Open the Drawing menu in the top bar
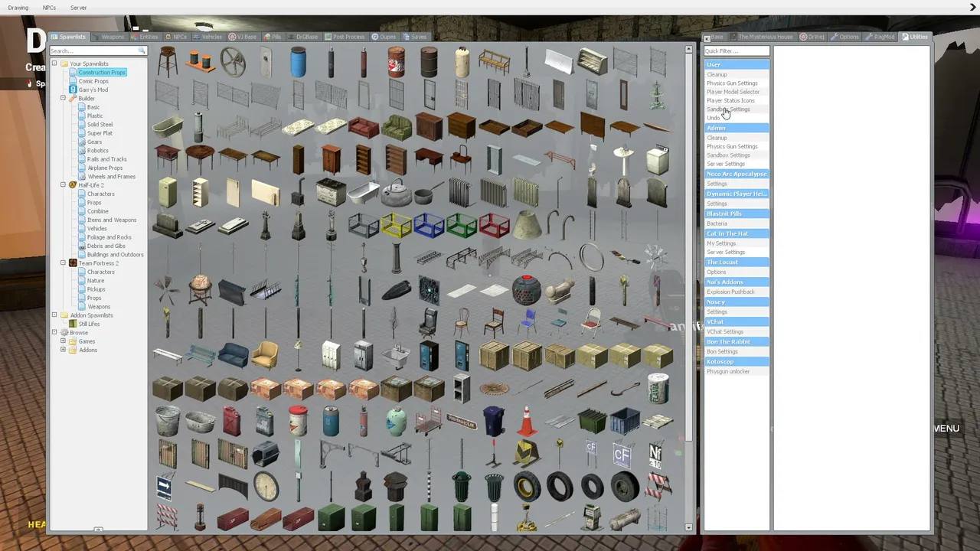Screen dimensions: 980x551 [18, 8]
